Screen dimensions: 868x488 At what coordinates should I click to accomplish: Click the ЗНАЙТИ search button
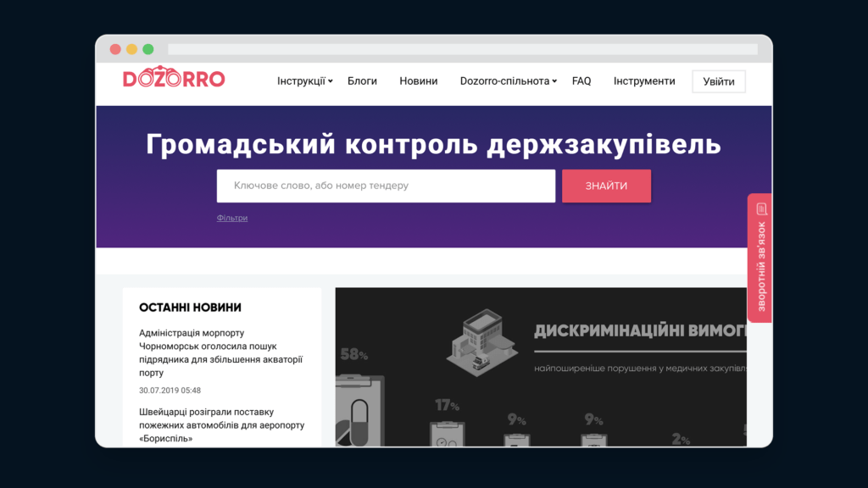tap(606, 186)
